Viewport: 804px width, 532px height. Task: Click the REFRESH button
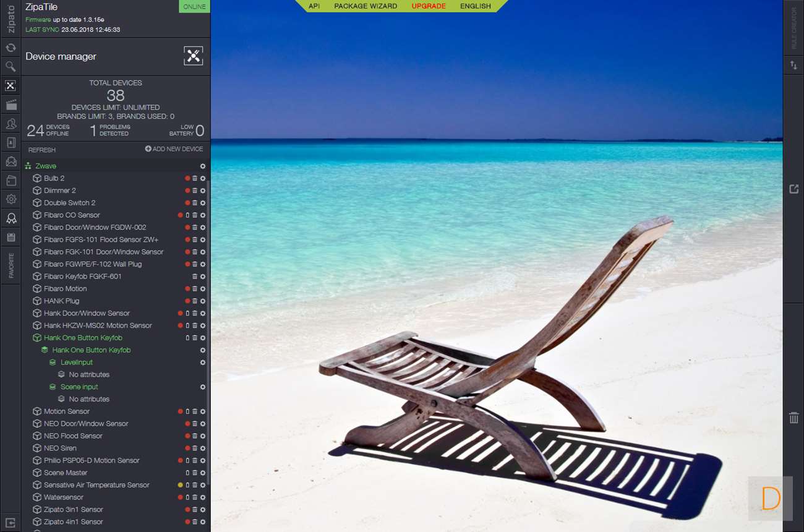42,150
